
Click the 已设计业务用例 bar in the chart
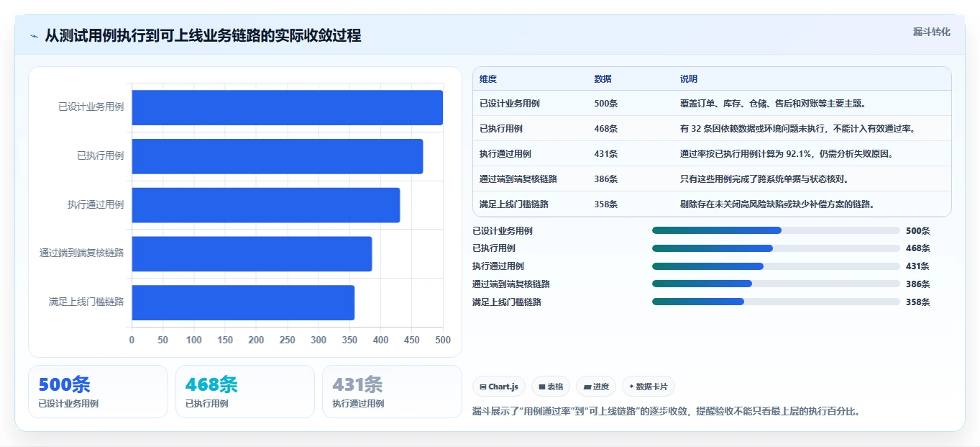click(287, 107)
